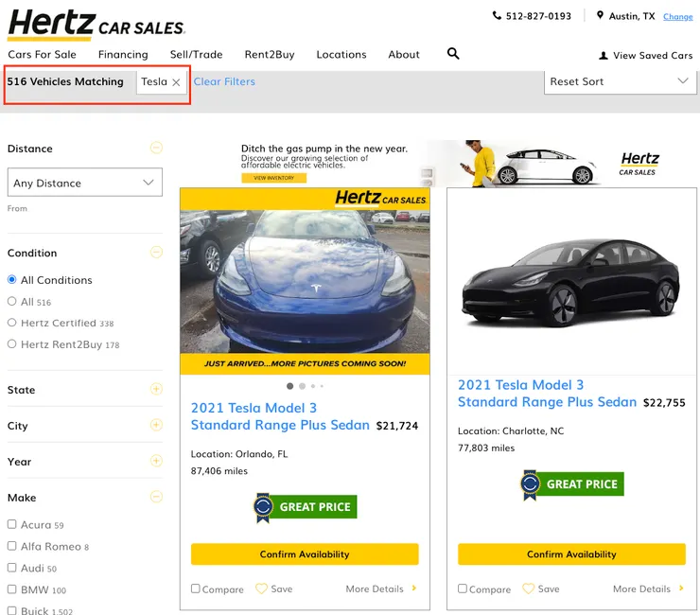Check the Alfa Romeo make checkbox
700x615 pixels.
pyautogui.click(x=12, y=546)
